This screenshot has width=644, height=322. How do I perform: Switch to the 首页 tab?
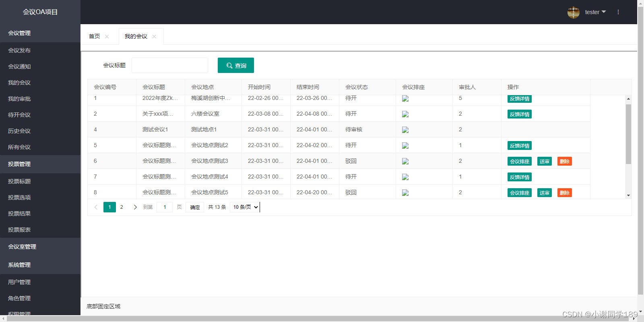(x=95, y=36)
